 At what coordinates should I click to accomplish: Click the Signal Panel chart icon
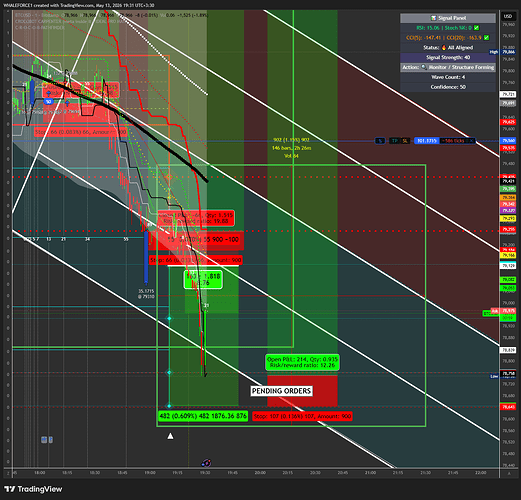tap(433, 18)
